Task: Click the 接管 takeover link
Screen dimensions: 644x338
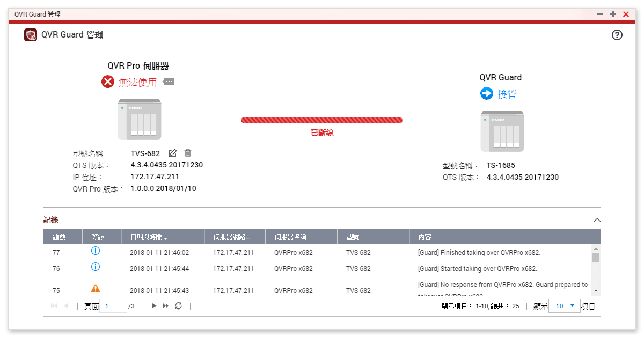Action: click(x=507, y=94)
